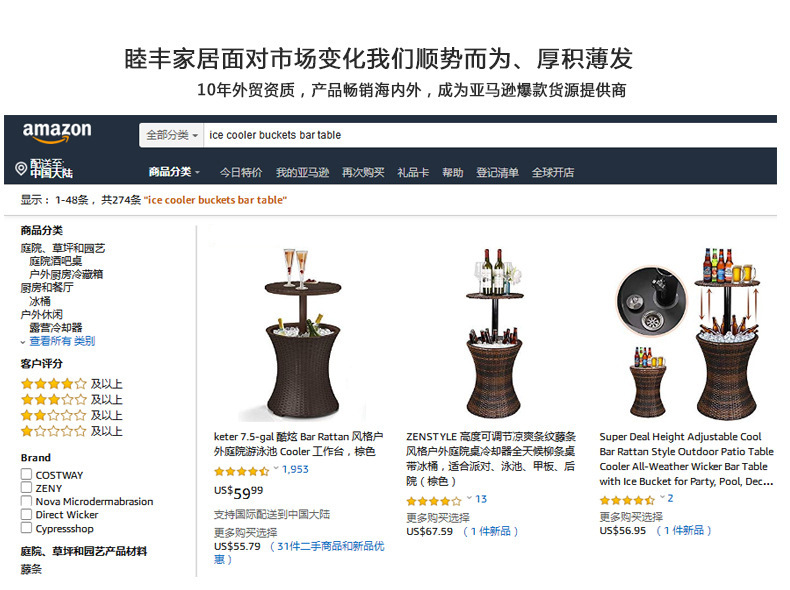
Task: Open the 全部分类 search category dropdown
Action: [171, 135]
